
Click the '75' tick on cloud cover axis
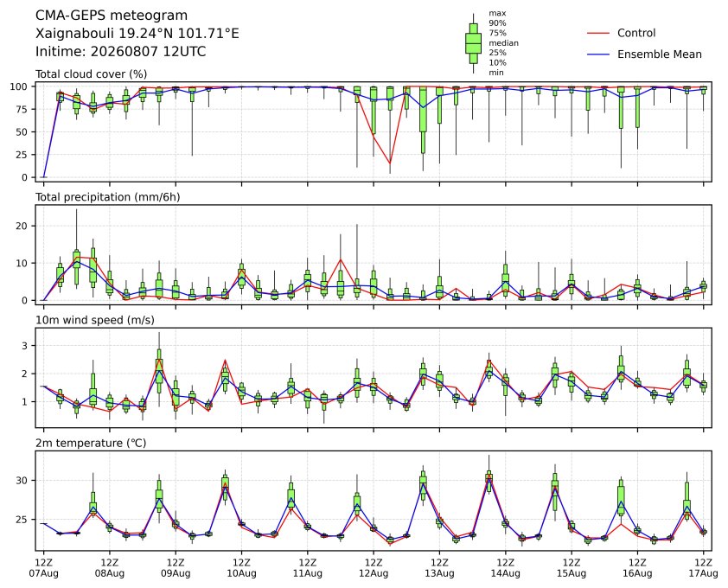point(22,110)
